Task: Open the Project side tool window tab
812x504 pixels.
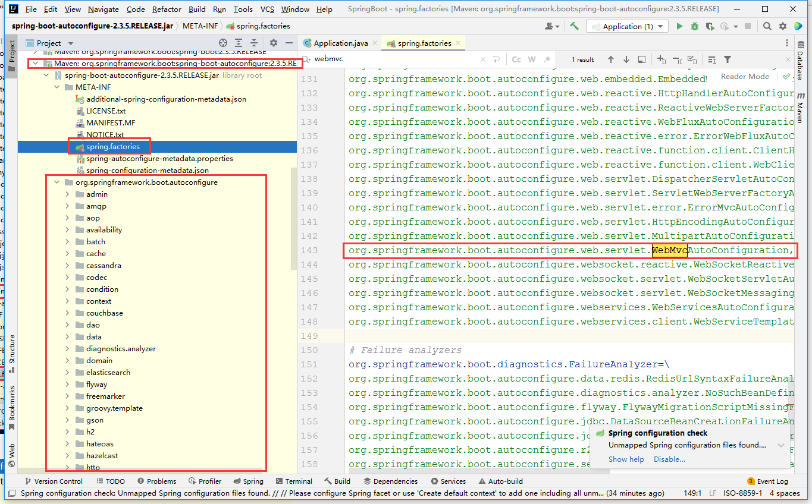Action: [x=11, y=55]
